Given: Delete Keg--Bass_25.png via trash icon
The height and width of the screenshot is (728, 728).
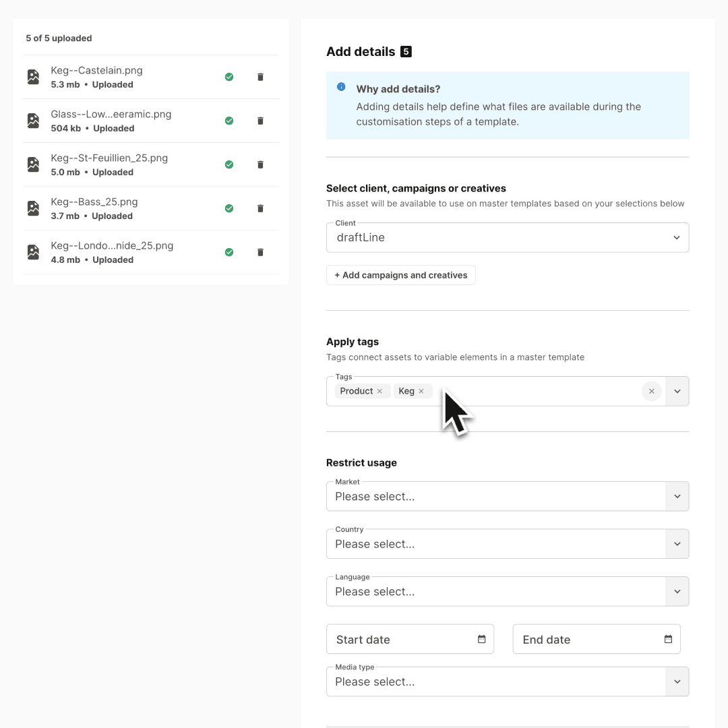Looking at the screenshot, I should pyautogui.click(x=260, y=208).
